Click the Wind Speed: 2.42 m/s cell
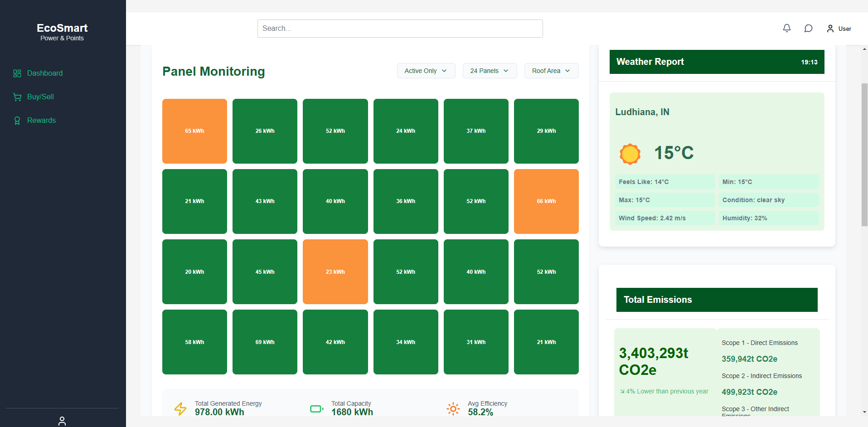Viewport: 868px width, 427px height. pos(665,218)
